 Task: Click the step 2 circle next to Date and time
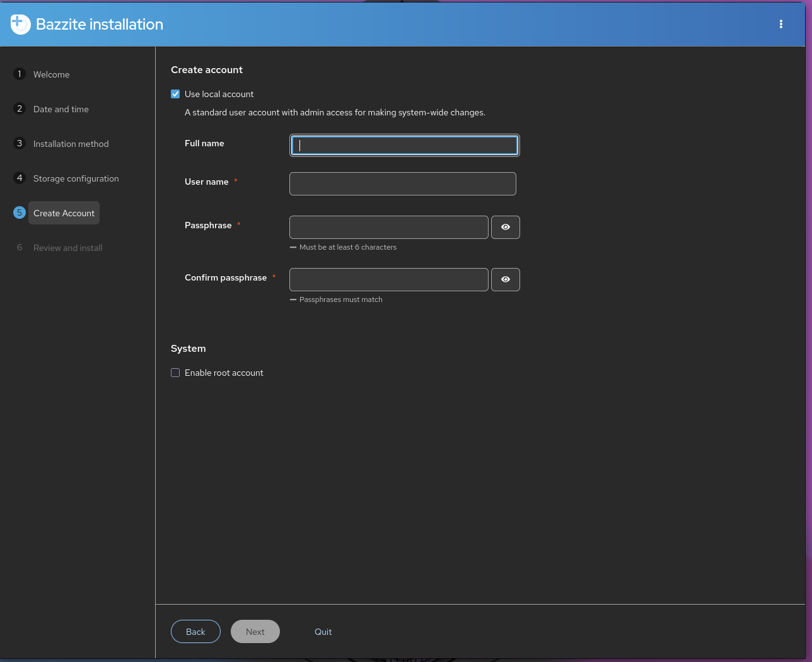(x=19, y=108)
